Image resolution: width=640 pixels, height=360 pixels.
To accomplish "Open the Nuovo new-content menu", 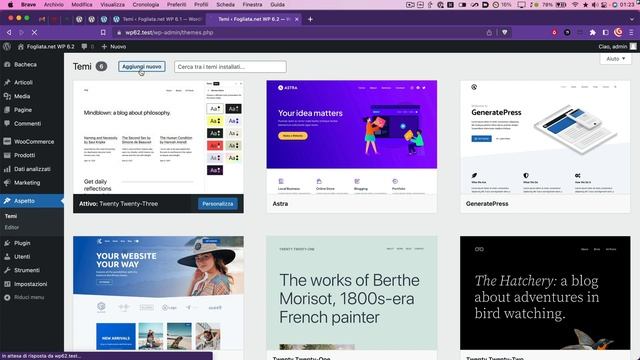I will (x=114, y=47).
